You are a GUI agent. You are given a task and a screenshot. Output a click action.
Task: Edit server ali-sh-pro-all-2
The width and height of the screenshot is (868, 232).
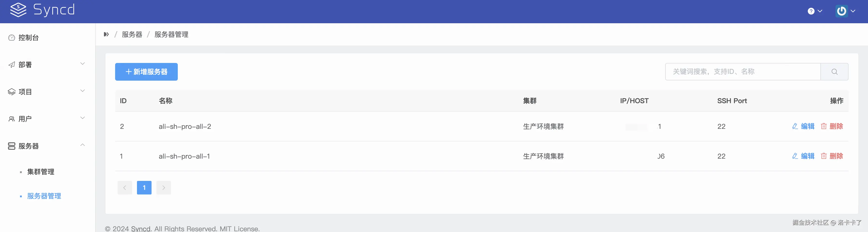[x=803, y=126]
